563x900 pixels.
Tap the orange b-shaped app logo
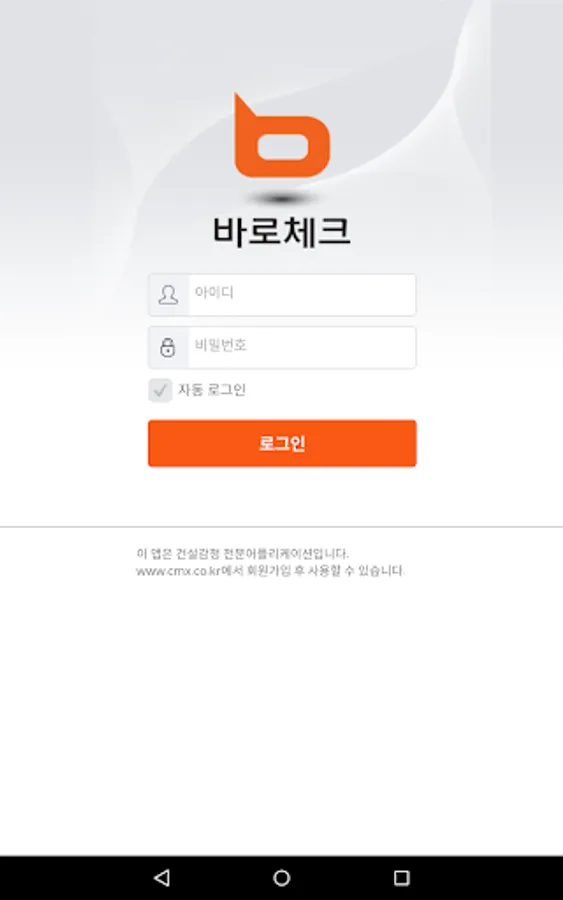(282, 135)
